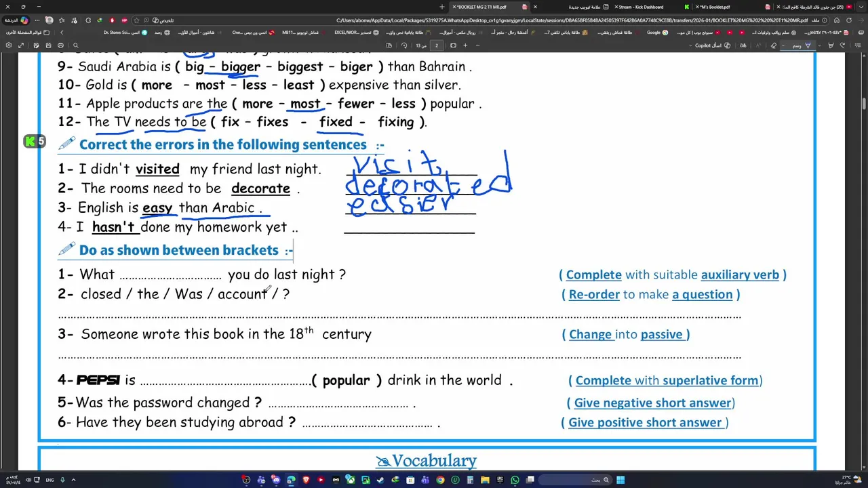Viewport: 868px width, 488px height.
Task: Zoom out with the minus icon
Action: tap(477, 45)
